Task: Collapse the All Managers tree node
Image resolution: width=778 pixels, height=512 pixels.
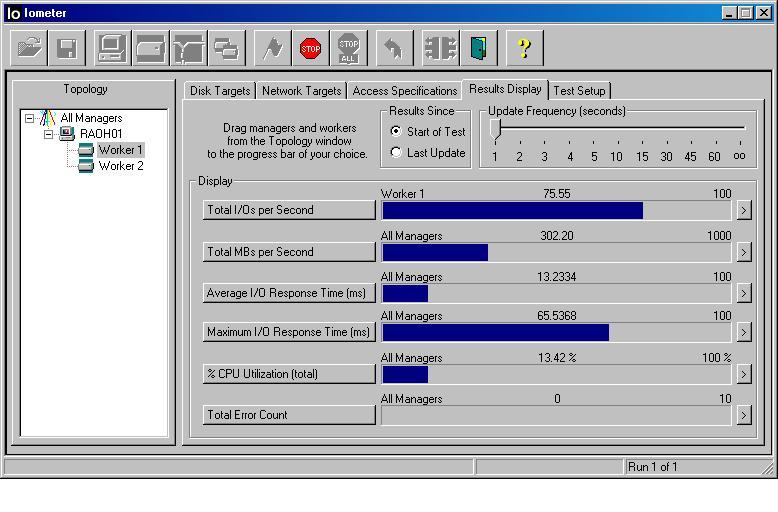Action: tap(30, 118)
